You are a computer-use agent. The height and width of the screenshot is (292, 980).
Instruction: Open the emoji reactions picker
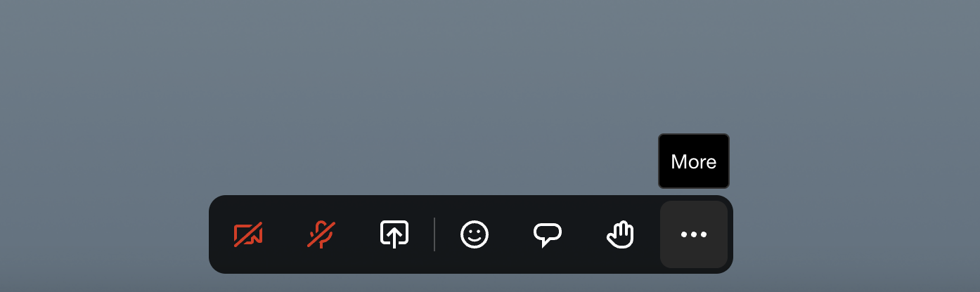pos(475,234)
